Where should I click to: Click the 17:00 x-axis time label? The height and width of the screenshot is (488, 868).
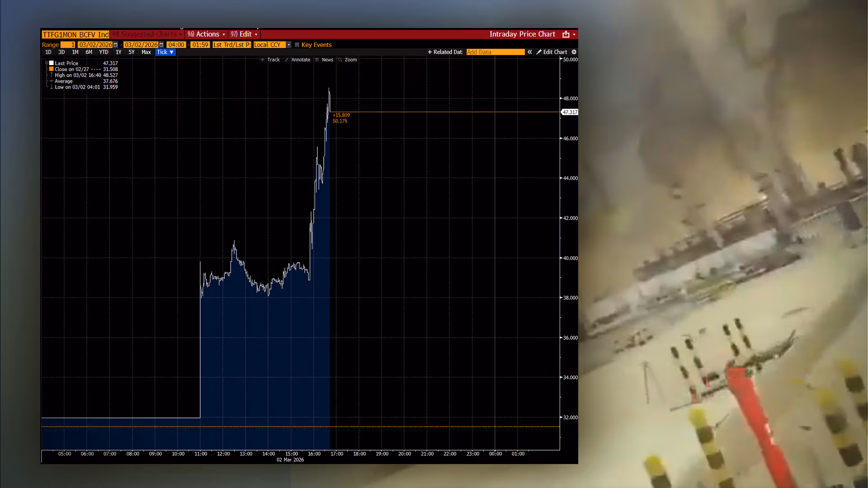click(337, 454)
